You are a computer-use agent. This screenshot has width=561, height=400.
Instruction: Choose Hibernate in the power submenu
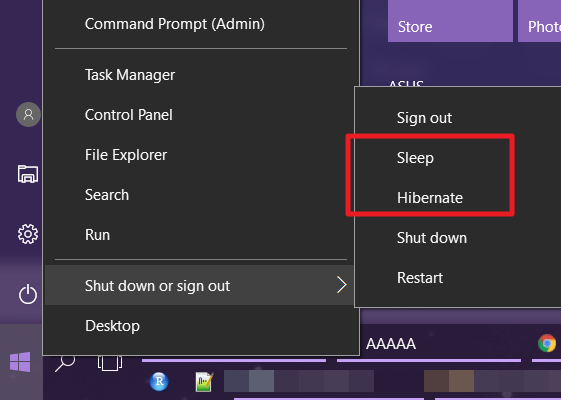pyautogui.click(x=430, y=197)
